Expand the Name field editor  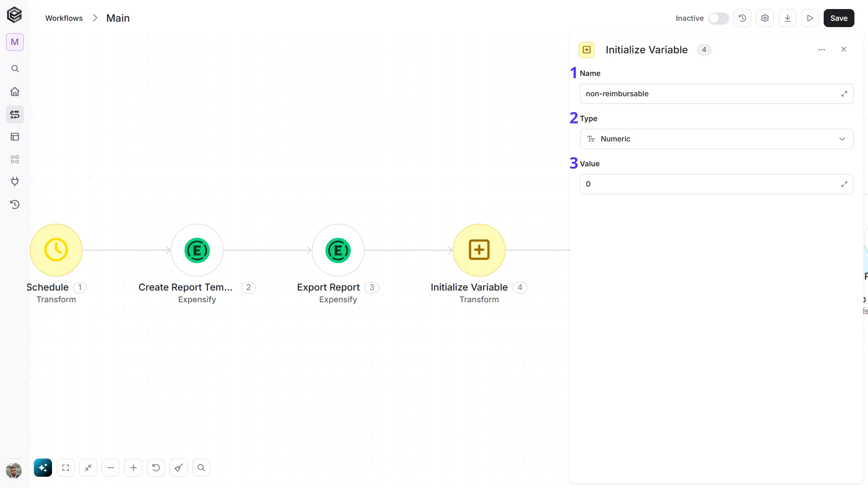click(x=844, y=94)
